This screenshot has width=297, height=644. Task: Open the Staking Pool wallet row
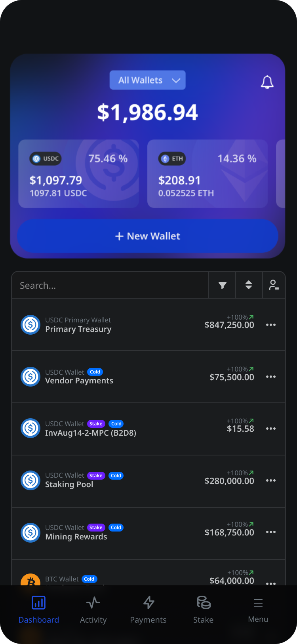point(119,481)
